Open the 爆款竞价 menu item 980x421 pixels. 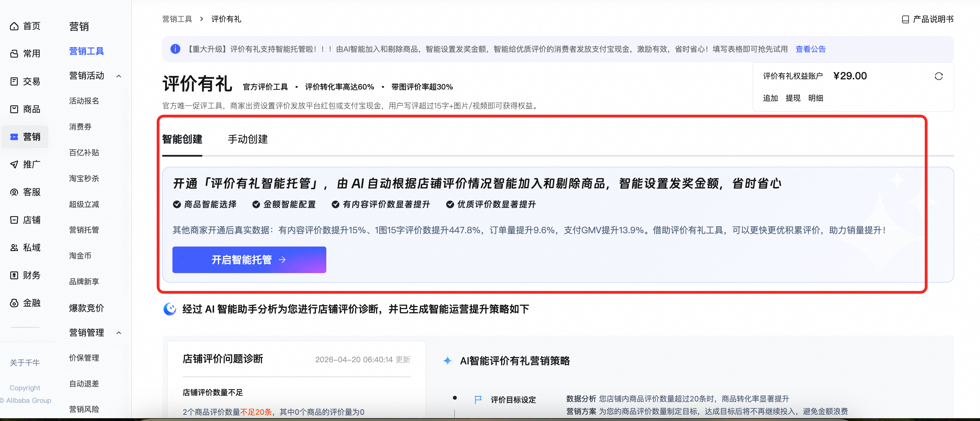pyautogui.click(x=86, y=308)
